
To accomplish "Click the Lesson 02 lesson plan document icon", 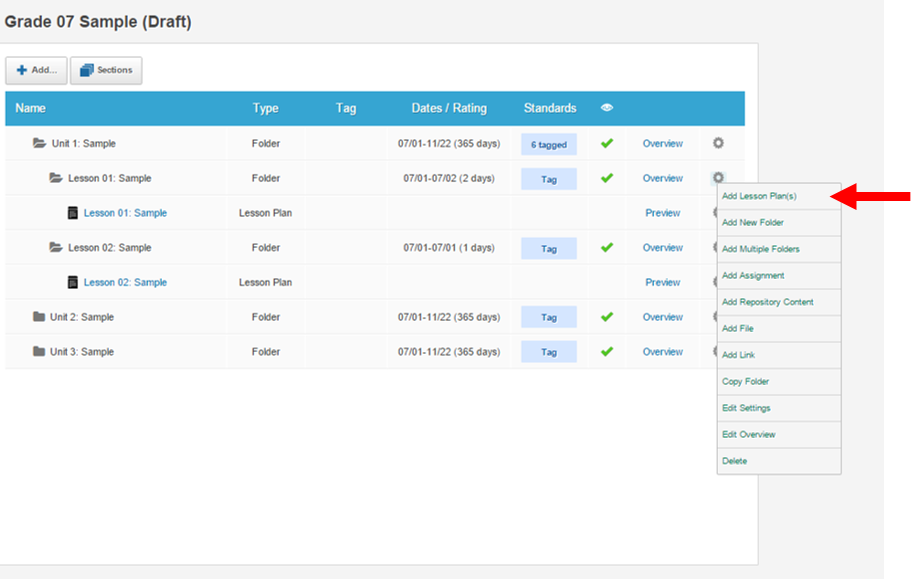I will [x=72, y=282].
